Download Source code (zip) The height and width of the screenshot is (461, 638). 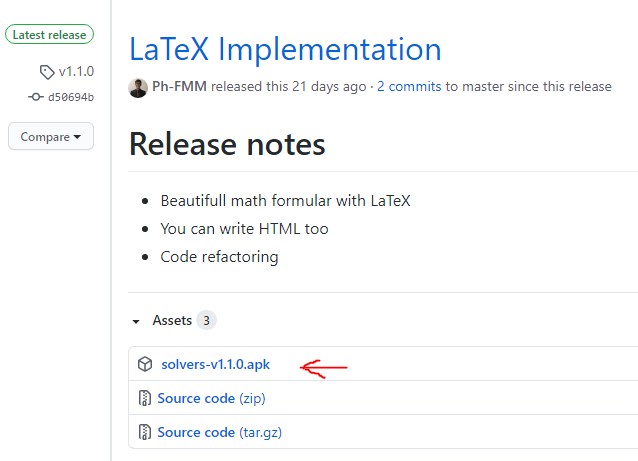[x=211, y=398]
